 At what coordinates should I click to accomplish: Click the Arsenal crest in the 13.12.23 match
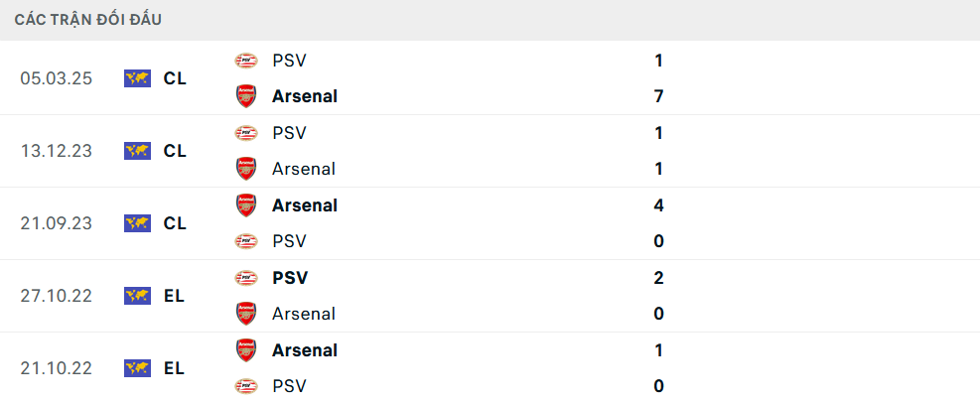coord(245,169)
